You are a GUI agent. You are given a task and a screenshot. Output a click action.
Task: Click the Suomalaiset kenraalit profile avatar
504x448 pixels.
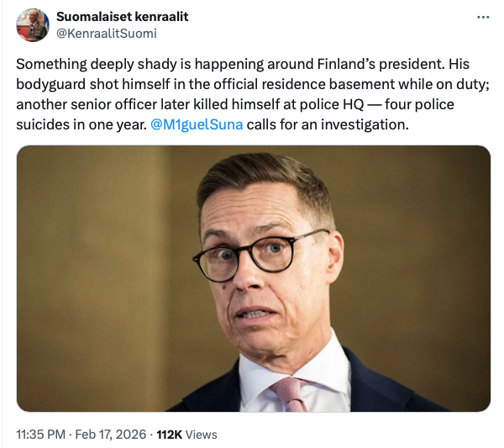(33, 25)
